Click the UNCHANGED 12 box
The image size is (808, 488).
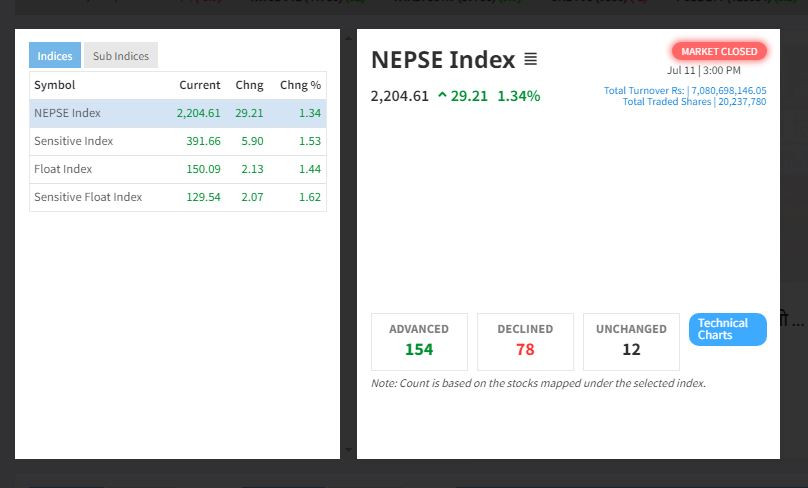[631, 342]
